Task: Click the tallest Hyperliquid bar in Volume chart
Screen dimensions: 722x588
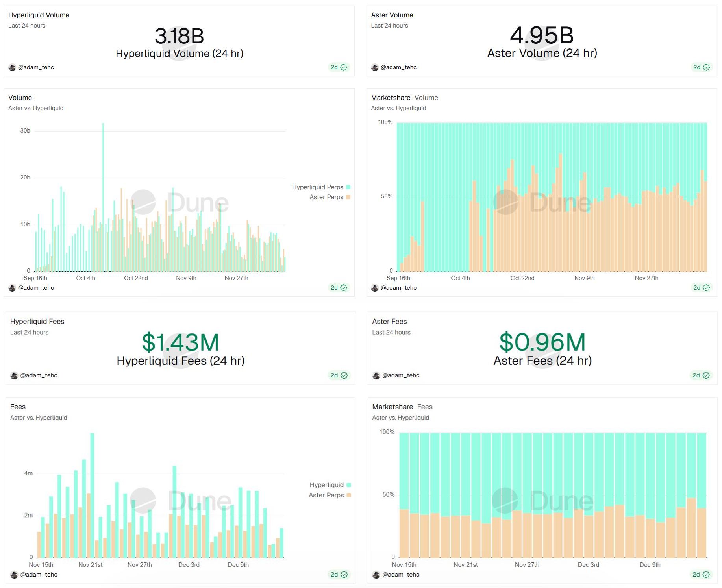Action: [x=103, y=197]
